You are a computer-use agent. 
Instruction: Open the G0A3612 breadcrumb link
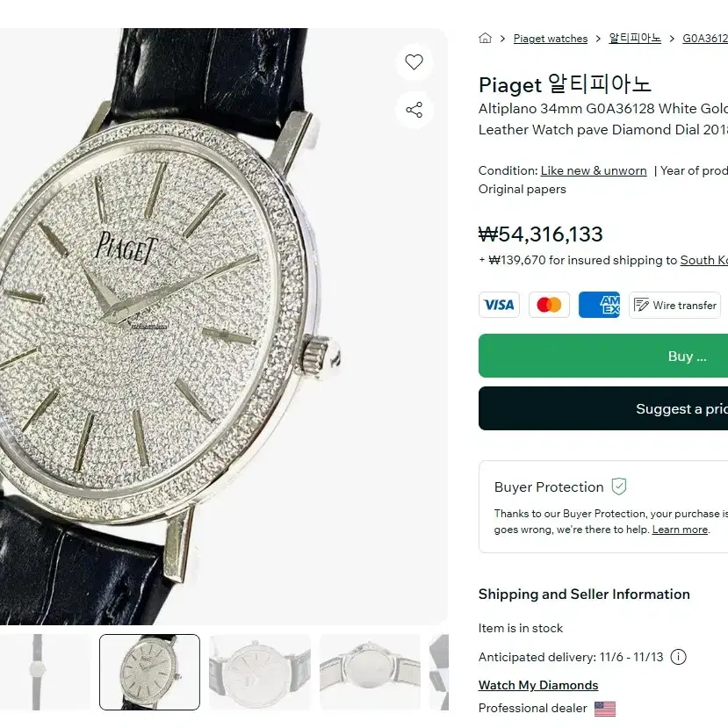705,39
